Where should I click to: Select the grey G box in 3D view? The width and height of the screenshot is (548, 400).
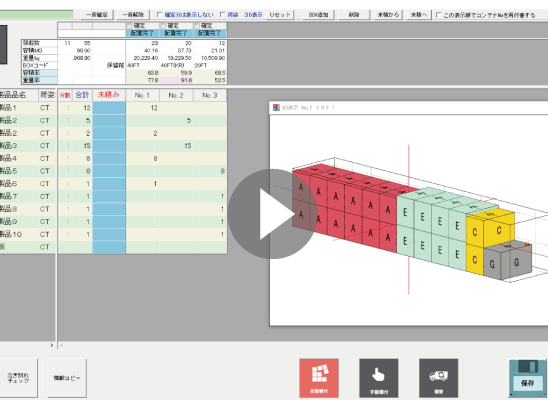(x=517, y=262)
